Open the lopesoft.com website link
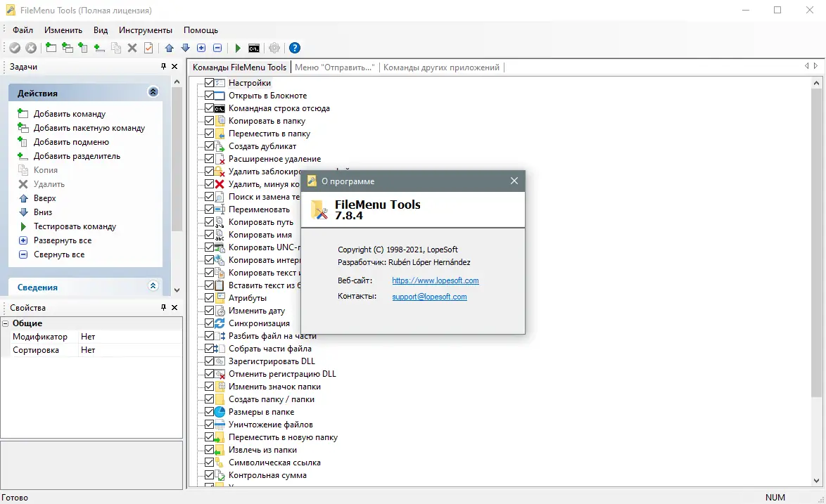This screenshot has height=504, width=826. (x=436, y=280)
